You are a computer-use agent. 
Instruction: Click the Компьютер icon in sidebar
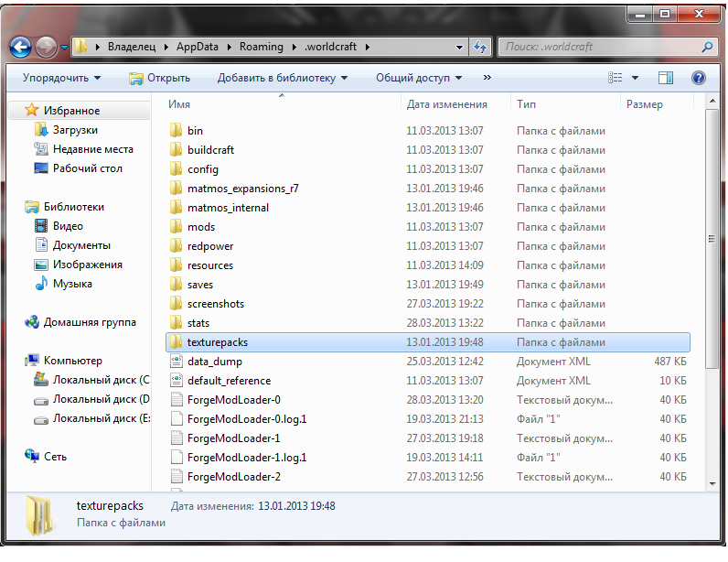(x=32, y=361)
